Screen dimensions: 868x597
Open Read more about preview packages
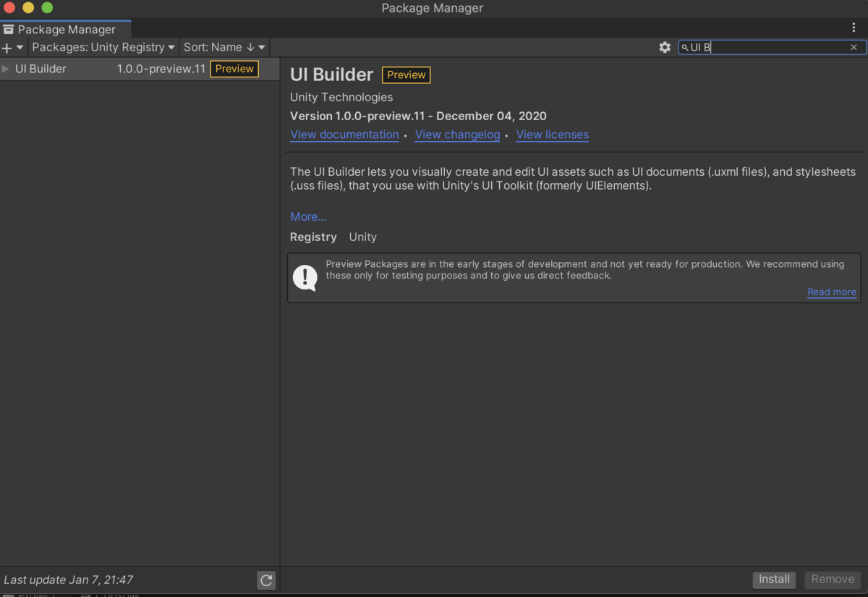tap(832, 292)
